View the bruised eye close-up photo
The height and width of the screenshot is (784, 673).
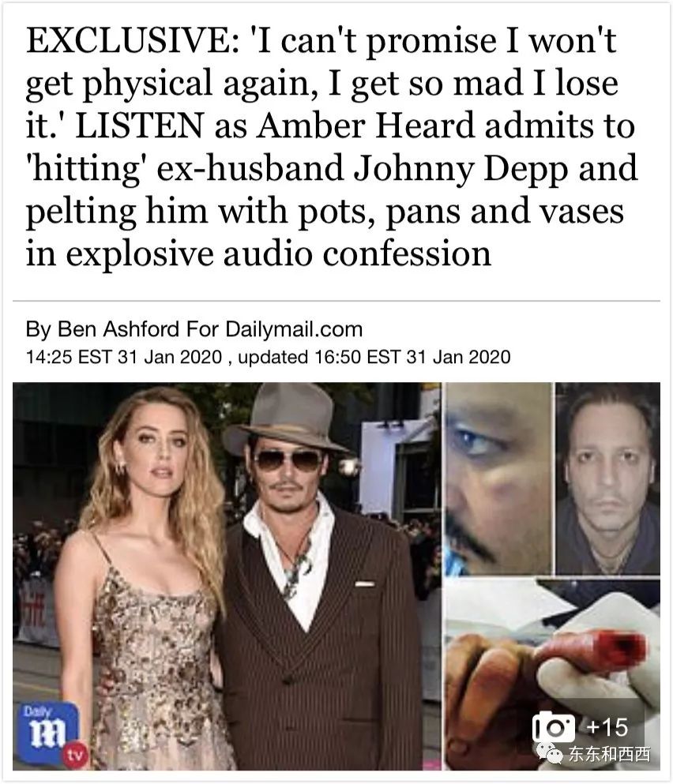[x=498, y=479]
